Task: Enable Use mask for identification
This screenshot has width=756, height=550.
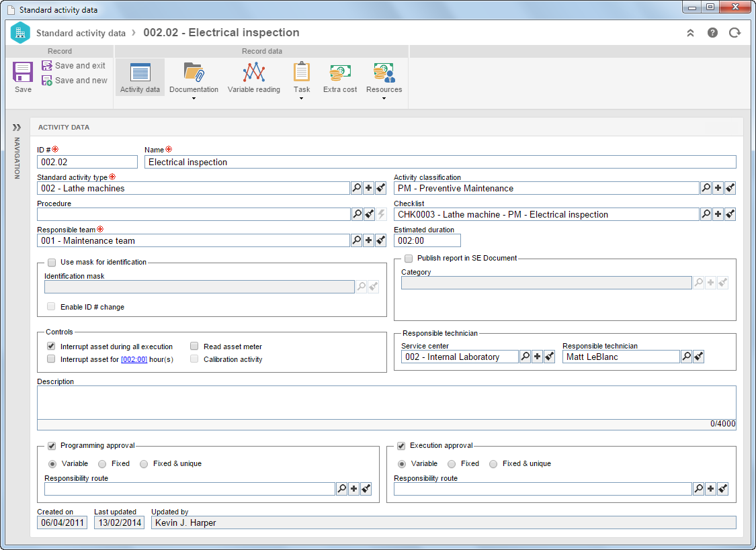Action: click(52, 263)
